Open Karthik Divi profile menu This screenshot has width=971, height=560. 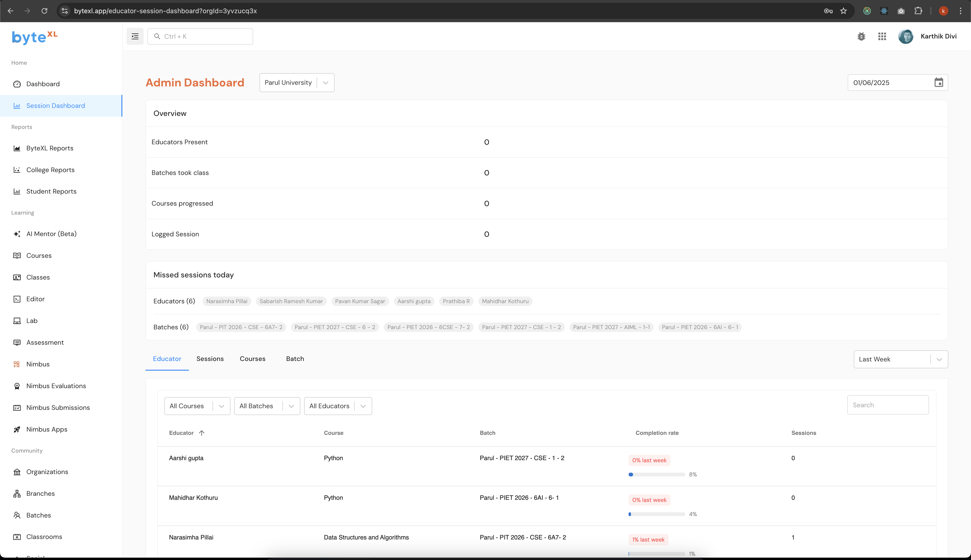(x=927, y=36)
